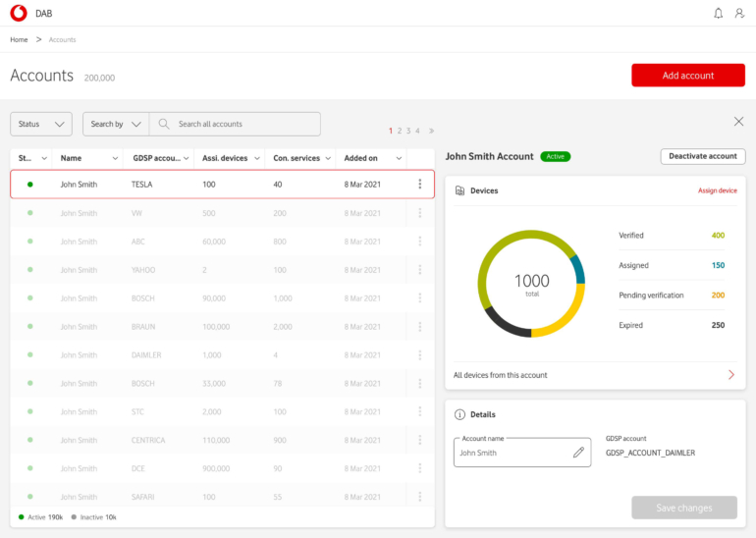Viewport: 756px width, 538px height.
Task: Open the notifications bell
Action: tap(718, 13)
